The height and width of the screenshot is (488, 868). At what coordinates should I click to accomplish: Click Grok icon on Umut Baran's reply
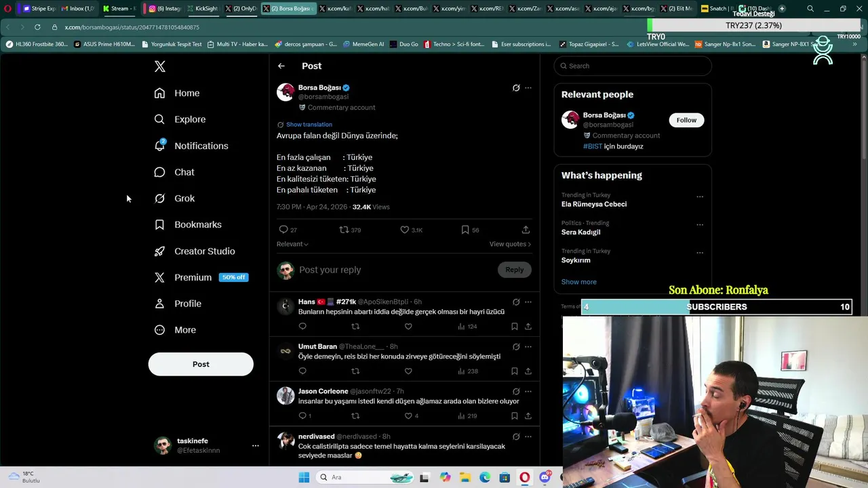coord(516,347)
